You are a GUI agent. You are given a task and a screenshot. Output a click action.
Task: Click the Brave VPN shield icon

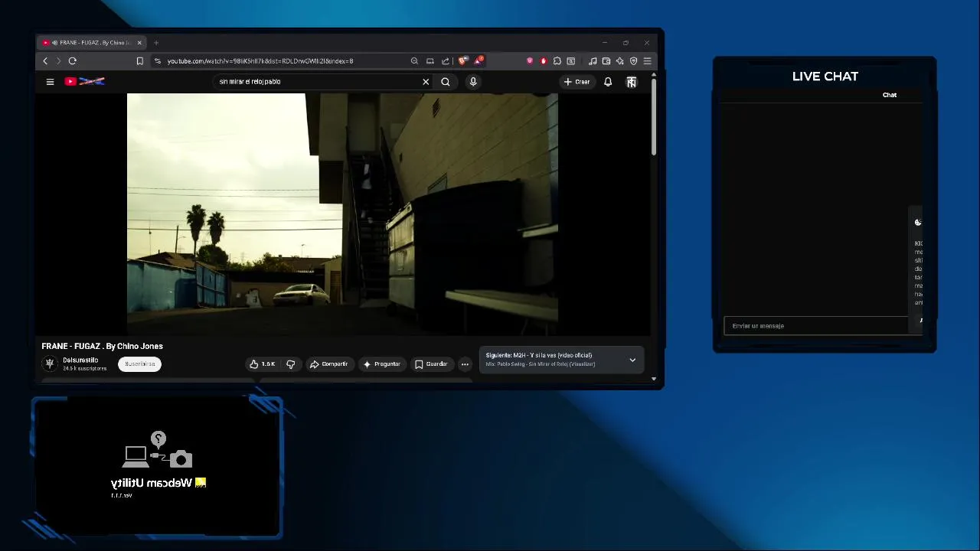point(633,61)
